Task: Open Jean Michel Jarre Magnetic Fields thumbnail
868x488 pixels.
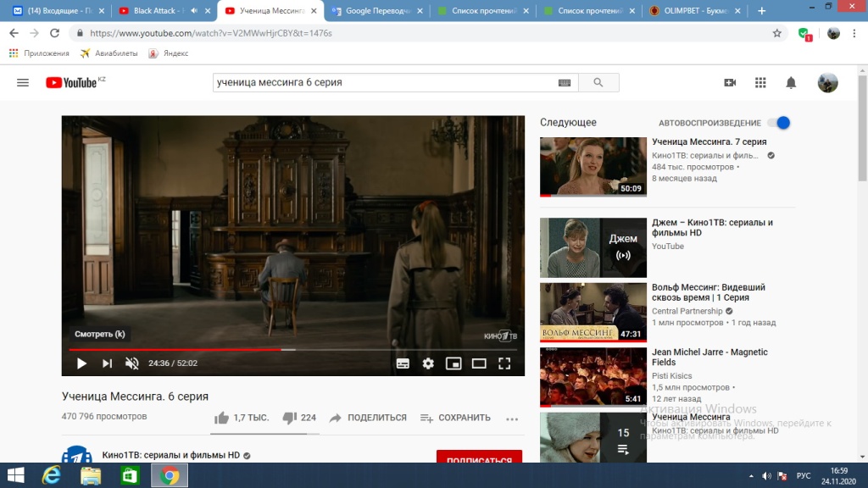Action: click(593, 377)
